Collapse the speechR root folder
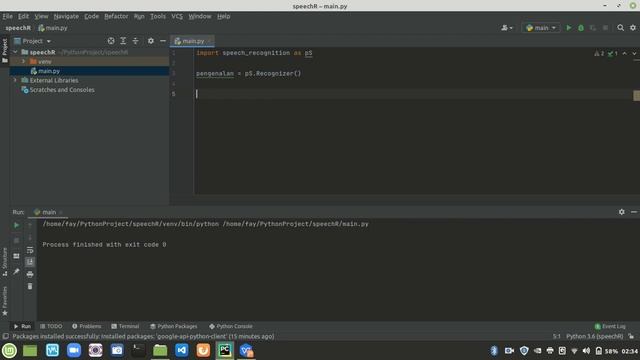This screenshot has height=360, width=640. (16, 52)
